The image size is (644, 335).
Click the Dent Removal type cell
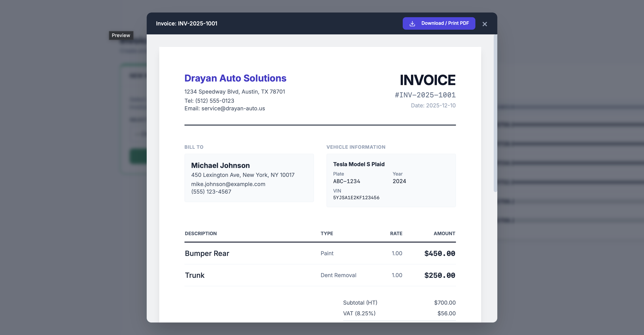tap(339, 275)
